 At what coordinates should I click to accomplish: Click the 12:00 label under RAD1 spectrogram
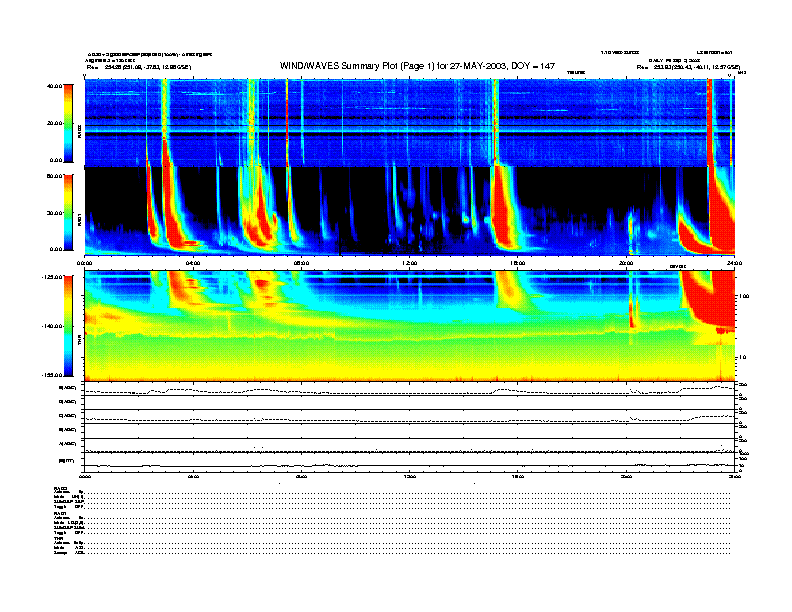[410, 263]
